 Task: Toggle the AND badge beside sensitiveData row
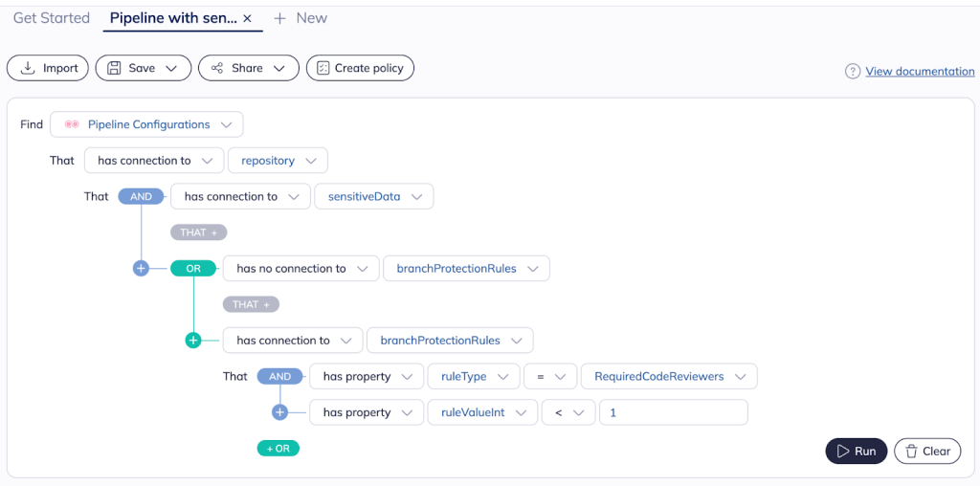[x=141, y=197]
